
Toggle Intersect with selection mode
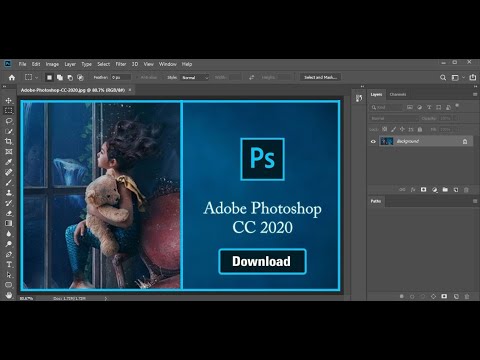click(x=80, y=78)
